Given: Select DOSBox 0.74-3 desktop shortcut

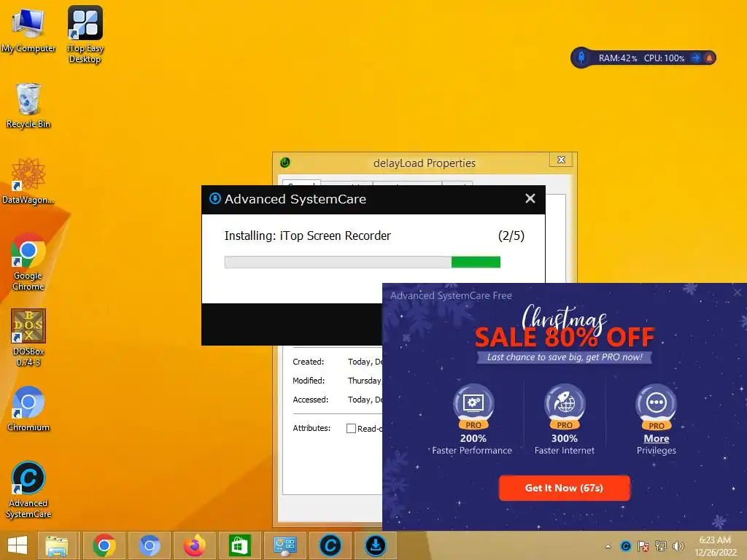Looking at the screenshot, I should coord(28,338).
